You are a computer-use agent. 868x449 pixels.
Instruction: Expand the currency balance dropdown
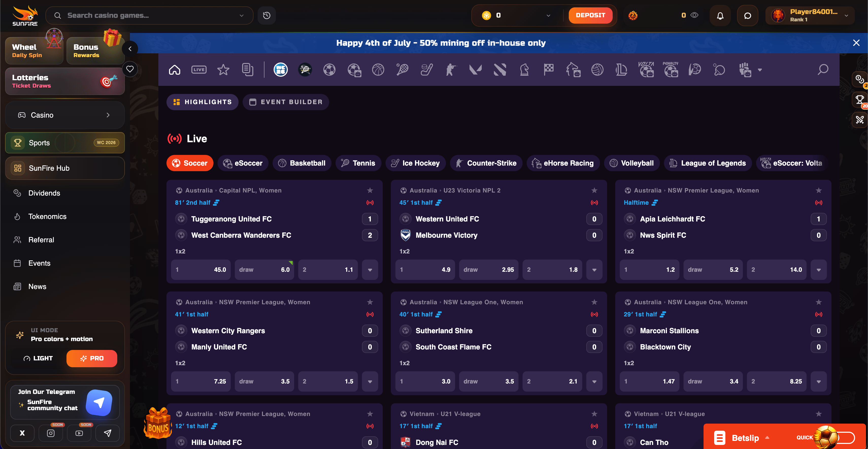click(x=548, y=15)
